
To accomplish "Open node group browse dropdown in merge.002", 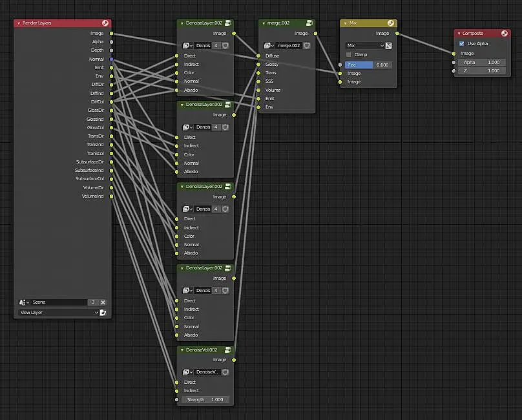I will pyautogui.click(x=269, y=46).
